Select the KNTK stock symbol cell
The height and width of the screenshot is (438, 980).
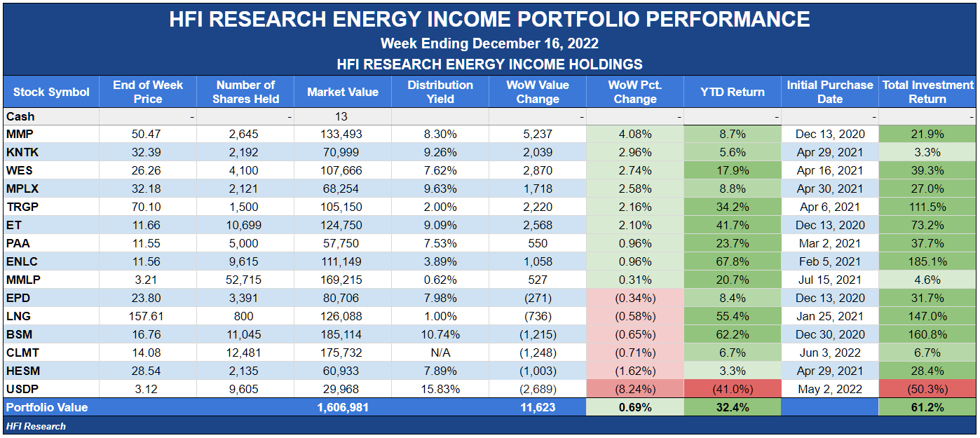coord(51,152)
